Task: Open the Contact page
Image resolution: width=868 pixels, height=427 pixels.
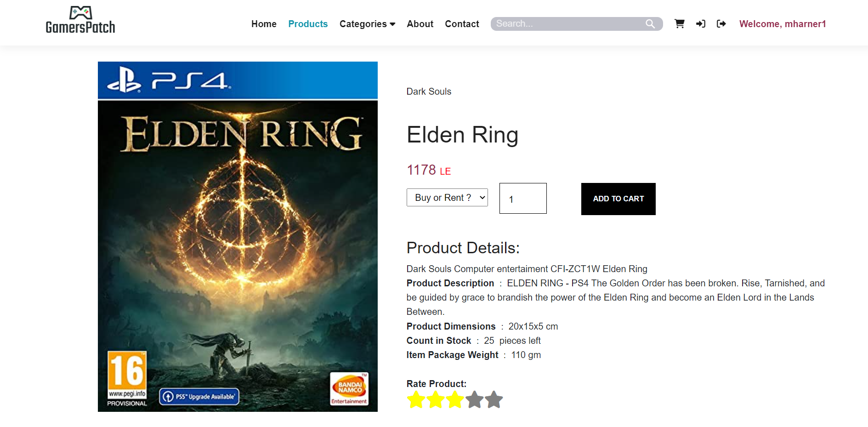Action: [x=462, y=24]
